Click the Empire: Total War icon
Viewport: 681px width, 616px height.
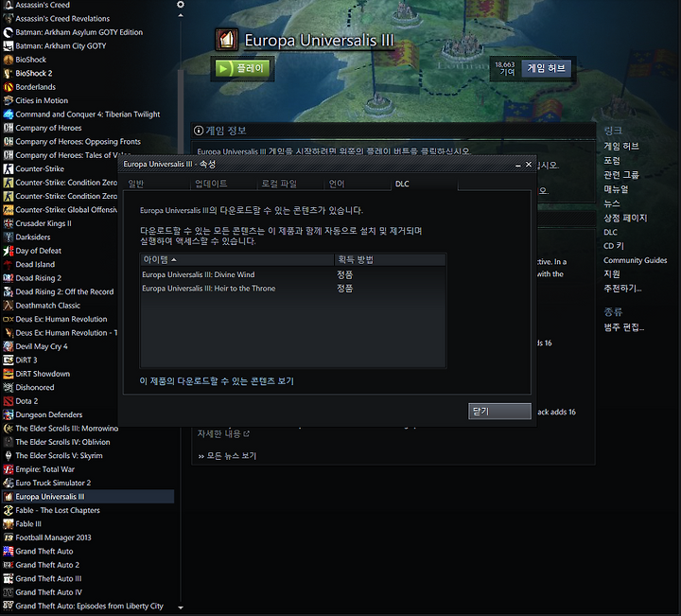tap(8, 469)
